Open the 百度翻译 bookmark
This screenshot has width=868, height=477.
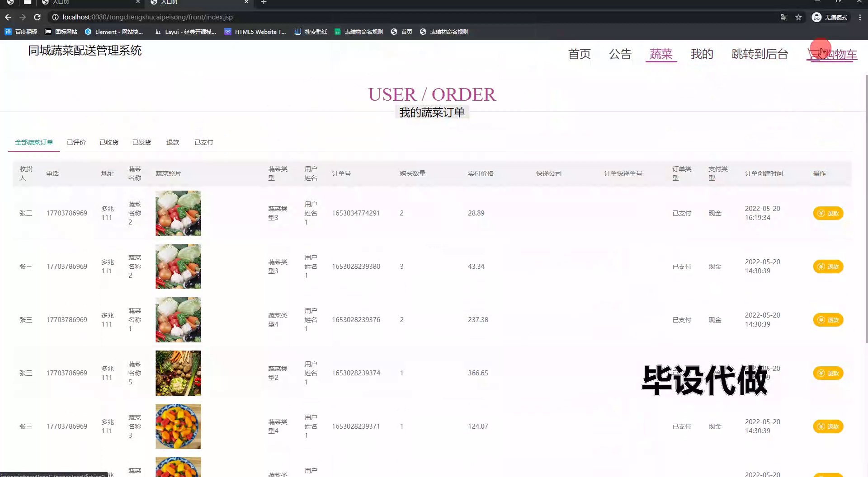coord(21,32)
